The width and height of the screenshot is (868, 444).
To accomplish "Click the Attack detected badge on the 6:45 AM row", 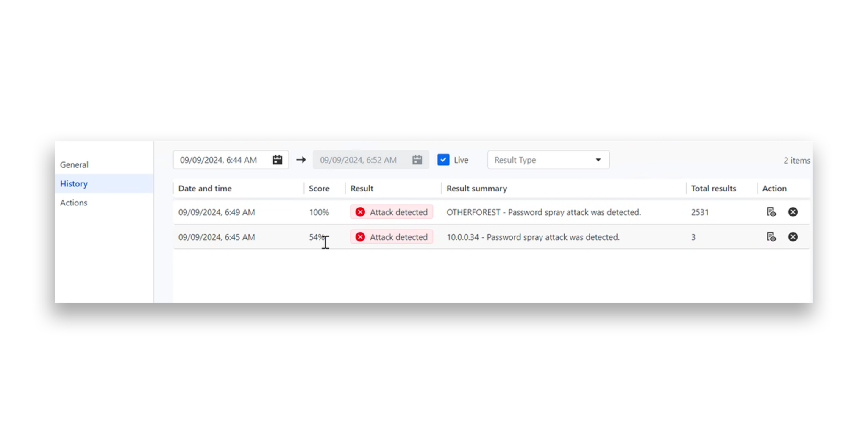I will click(391, 237).
